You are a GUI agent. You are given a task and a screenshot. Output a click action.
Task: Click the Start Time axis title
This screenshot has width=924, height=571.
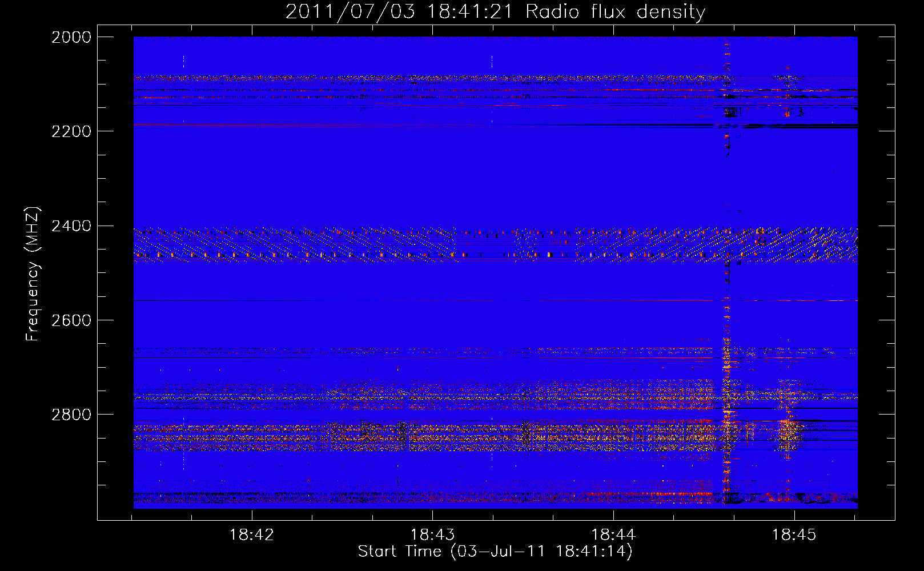(495, 552)
